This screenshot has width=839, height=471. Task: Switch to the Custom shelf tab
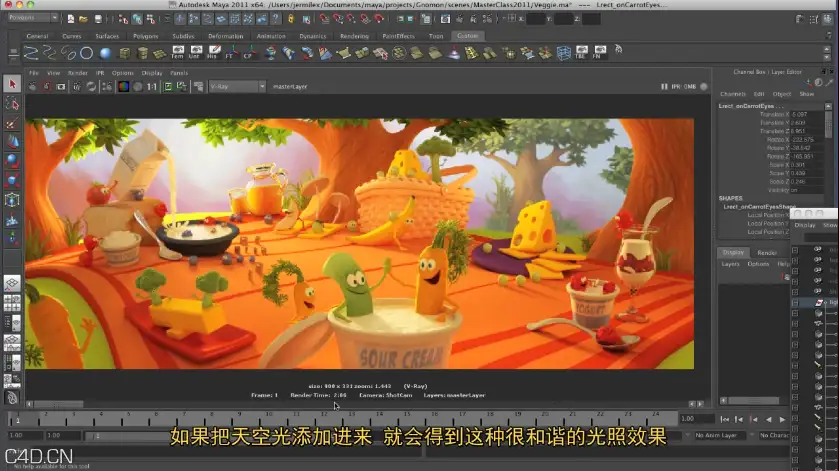(x=467, y=36)
